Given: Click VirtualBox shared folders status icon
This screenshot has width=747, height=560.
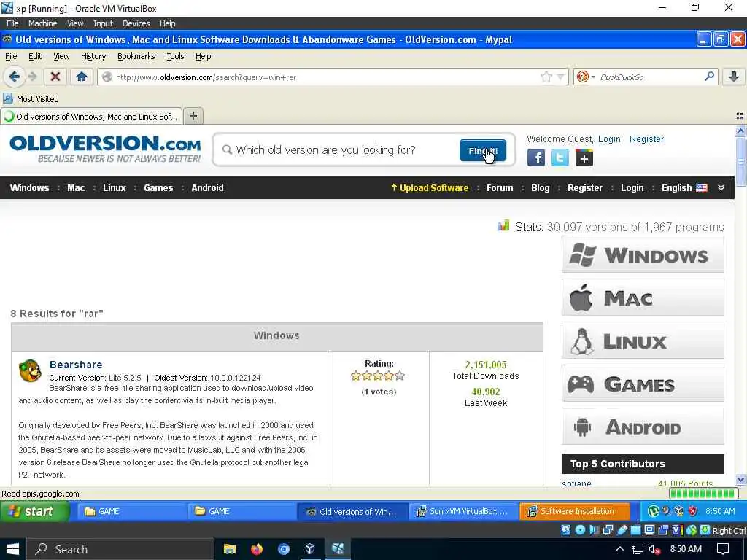Looking at the screenshot, I should pyautogui.click(x=636, y=530).
